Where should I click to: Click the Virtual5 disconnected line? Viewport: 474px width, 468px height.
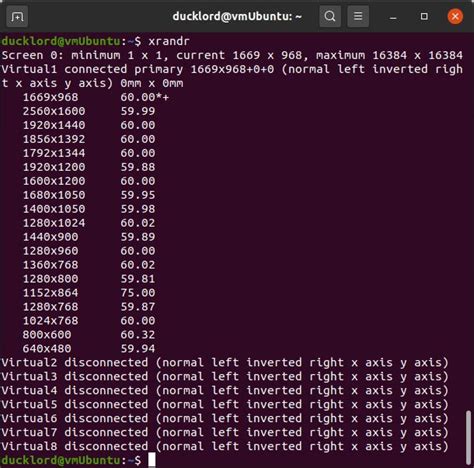tap(225, 405)
